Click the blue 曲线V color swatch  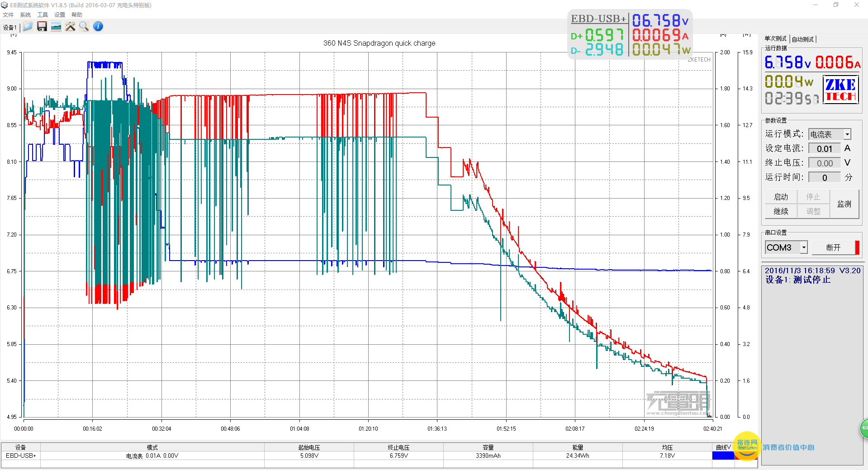(x=723, y=456)
